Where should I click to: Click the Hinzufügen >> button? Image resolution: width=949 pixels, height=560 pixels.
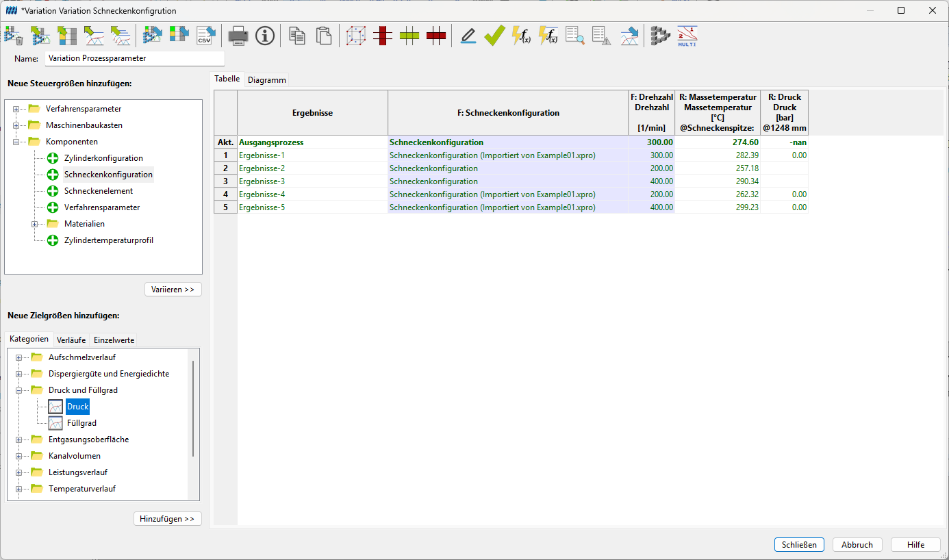168,519
